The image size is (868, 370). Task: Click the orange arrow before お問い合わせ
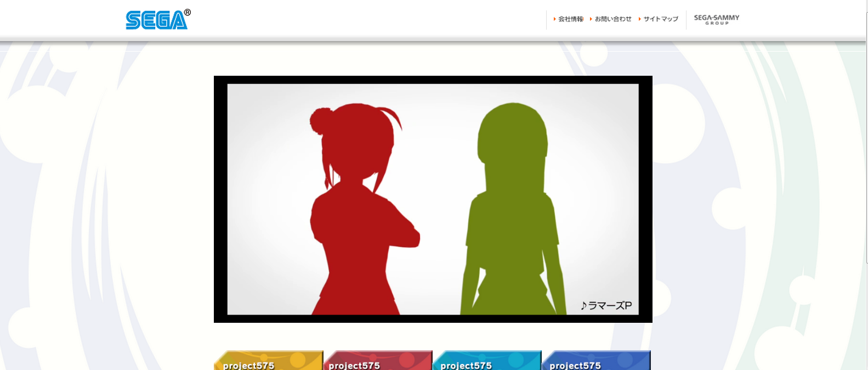(591, 19)
